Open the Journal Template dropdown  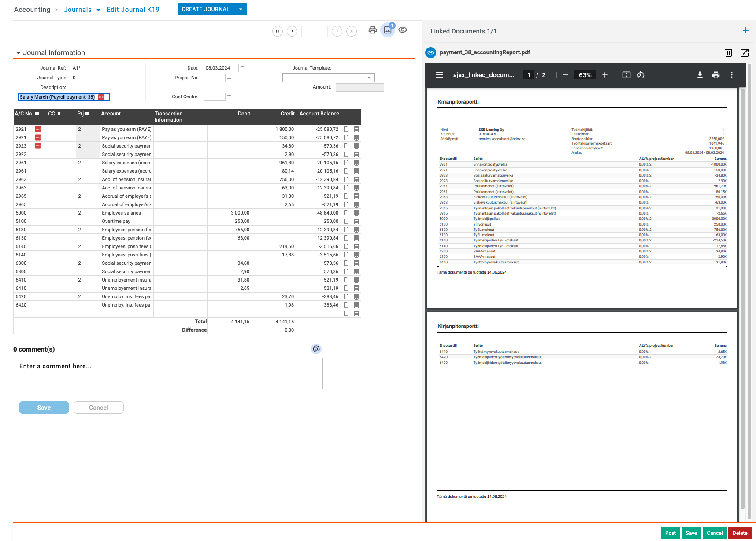(328, 78)
